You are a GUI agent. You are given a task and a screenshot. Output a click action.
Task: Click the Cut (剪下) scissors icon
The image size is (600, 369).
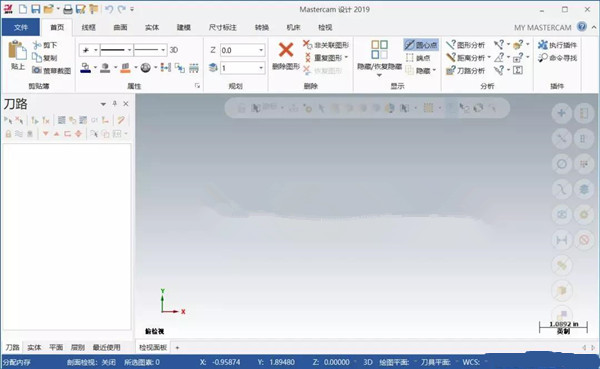pyautogui.click(x=37, y=45)
